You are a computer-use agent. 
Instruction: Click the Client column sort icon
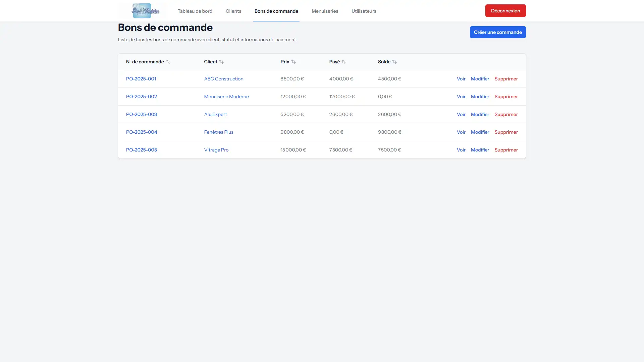tap(221, 62)
